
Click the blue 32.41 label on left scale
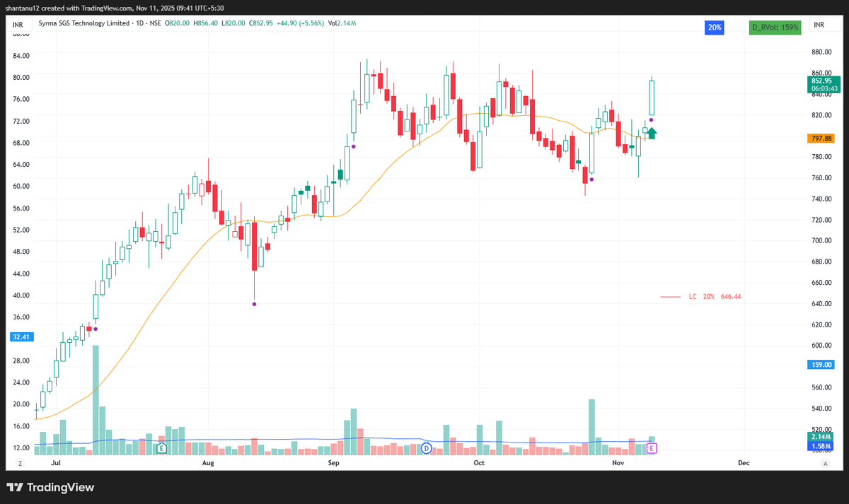[21, 337]
